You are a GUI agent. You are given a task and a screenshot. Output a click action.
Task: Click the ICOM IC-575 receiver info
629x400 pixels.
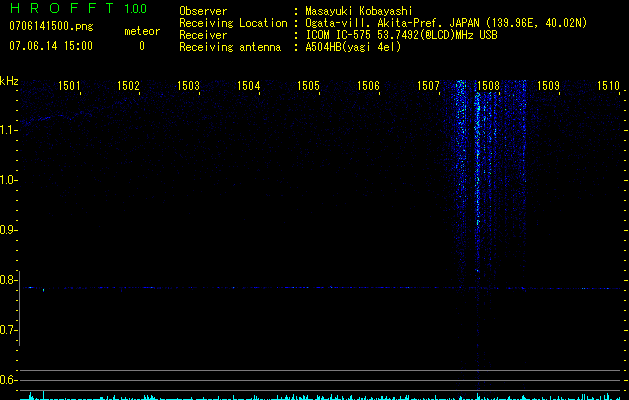pos(402,35)
